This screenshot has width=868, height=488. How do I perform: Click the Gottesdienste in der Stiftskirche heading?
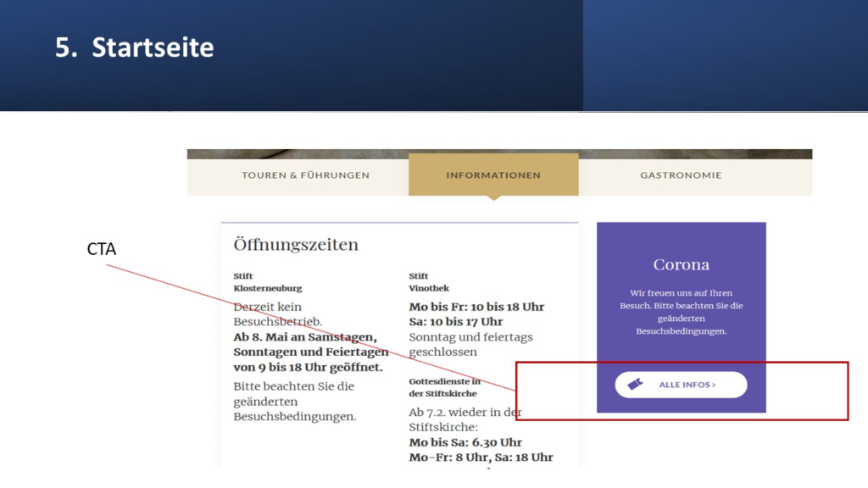(x=444, y=387)
